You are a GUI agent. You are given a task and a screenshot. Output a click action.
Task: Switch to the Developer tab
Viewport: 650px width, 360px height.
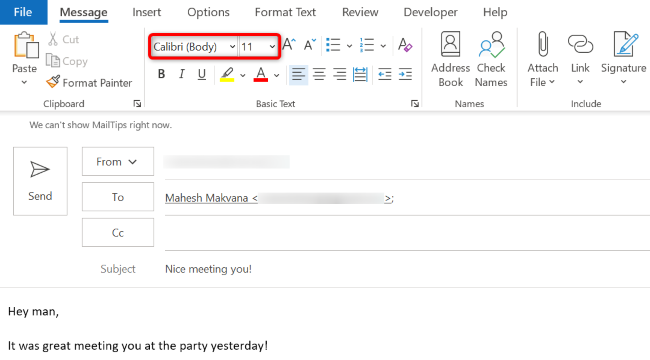coord(431,12)
